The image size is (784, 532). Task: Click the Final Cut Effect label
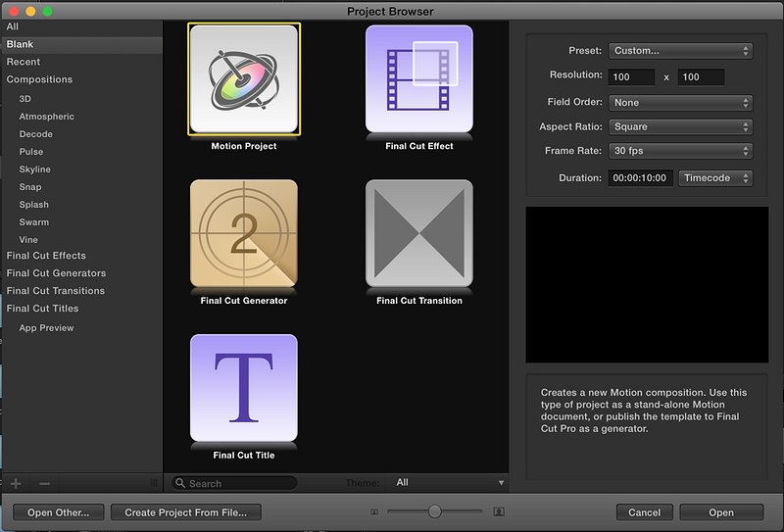[x=419, y=146]
